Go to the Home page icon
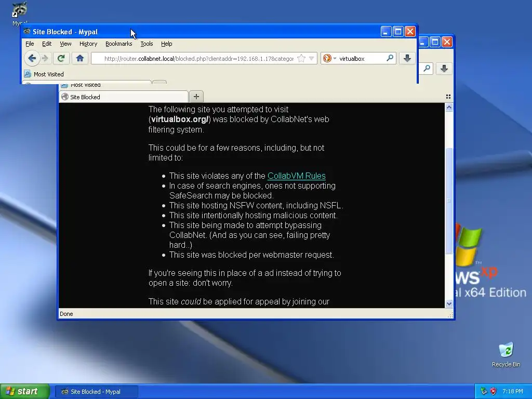Viewport: 532px width, 399px height. [x=79, y=58]
